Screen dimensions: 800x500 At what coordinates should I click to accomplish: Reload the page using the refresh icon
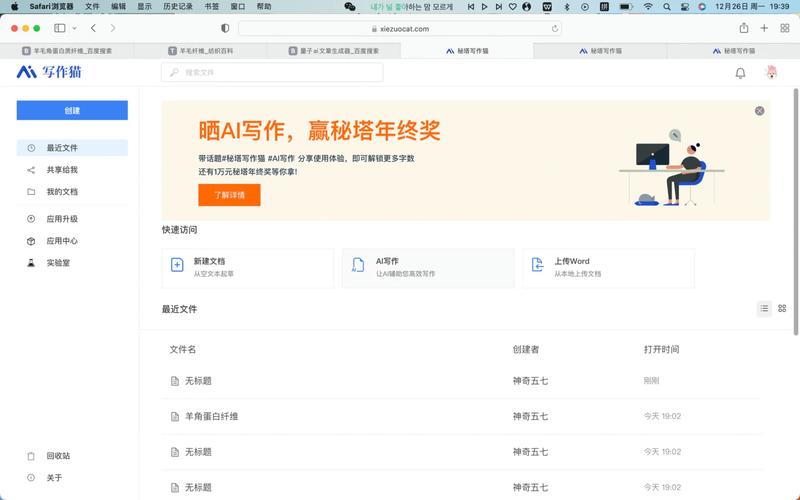555,29
